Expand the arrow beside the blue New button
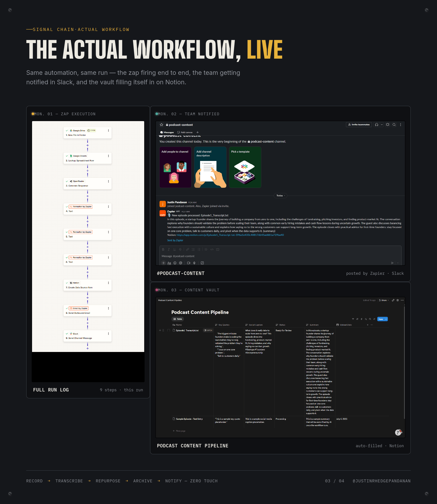437x504 pixels. 386,319
